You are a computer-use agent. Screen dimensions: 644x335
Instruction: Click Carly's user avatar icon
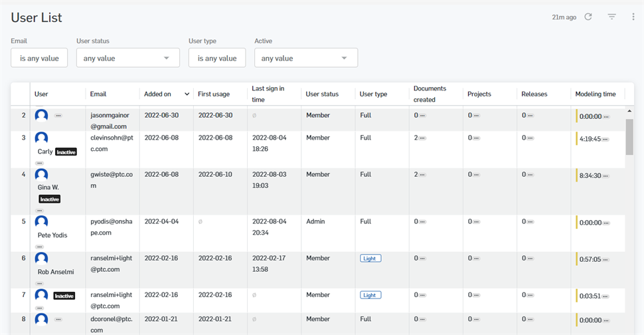click(x=41, y=139)
